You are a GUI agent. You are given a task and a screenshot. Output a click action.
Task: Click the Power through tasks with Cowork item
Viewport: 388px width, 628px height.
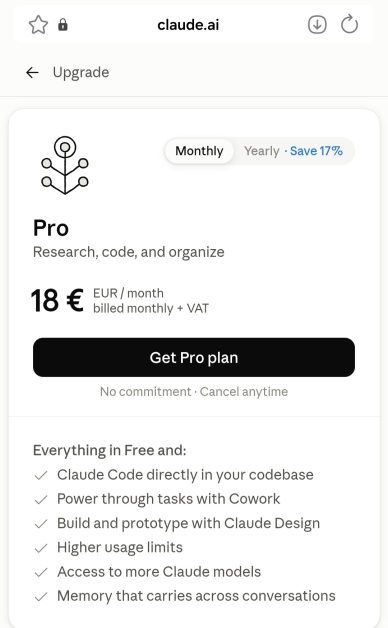pos(169,499)
